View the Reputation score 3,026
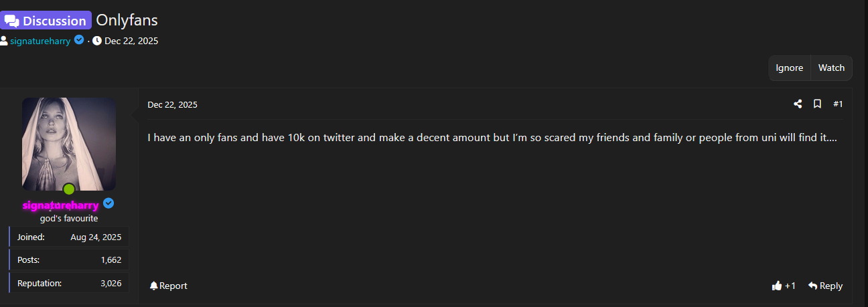Screen dimensions: 868x307 [x=111, y=283]
